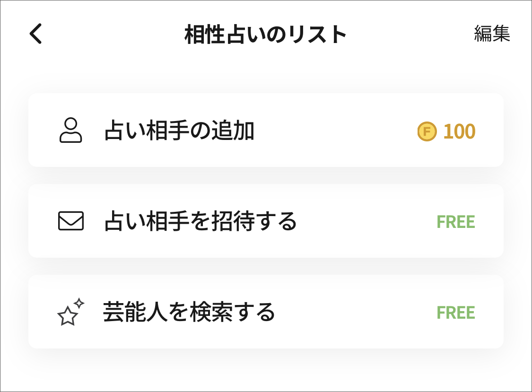Image resolution: width=532 pixels, height=392 pixels.
Task: Open the 芸能人を検索する option
Action: (189, 312)
